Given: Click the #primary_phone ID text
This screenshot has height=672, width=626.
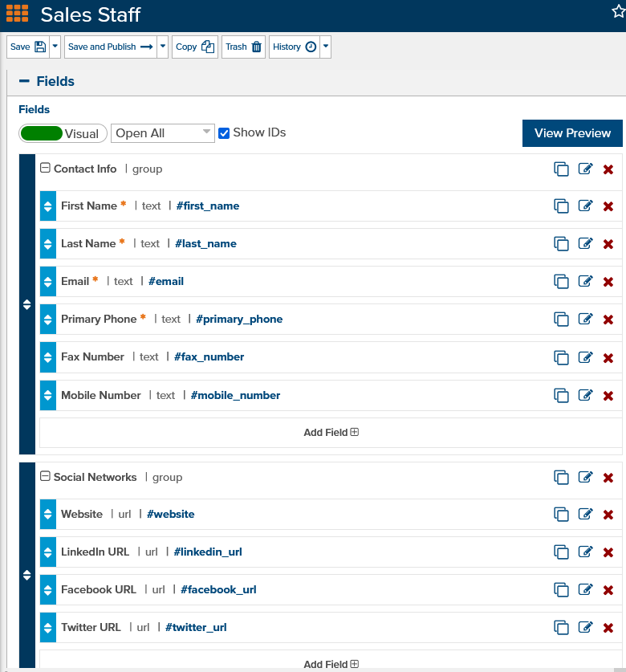Looking at the screenshot, I should click(239, 320).
